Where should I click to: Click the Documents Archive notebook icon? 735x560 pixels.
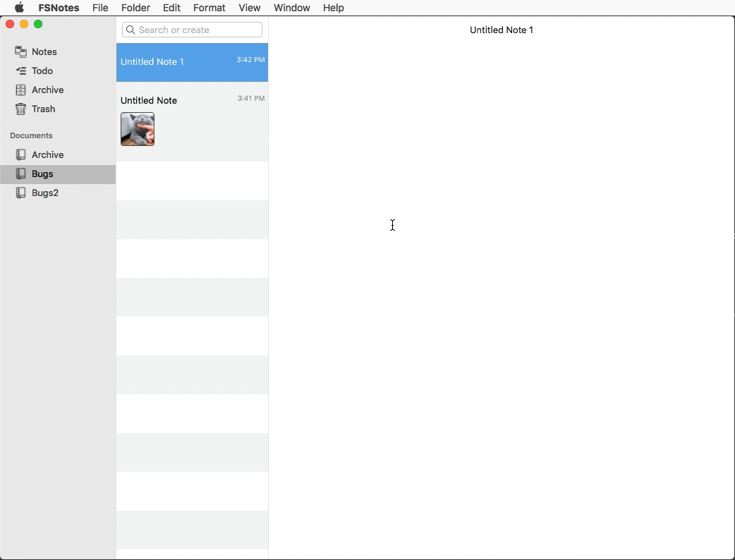point(20,154)
